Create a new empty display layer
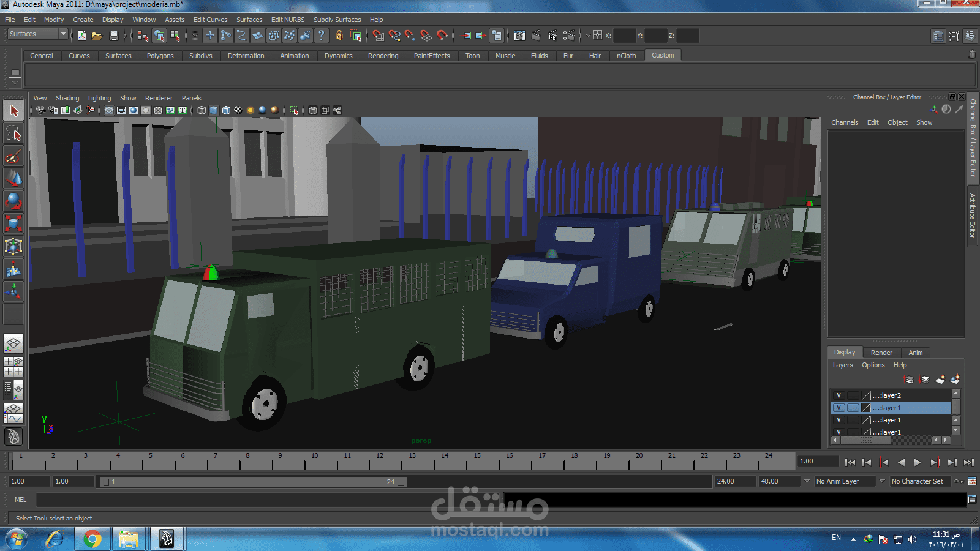Screen dimensions: 980x551 pyautogui.click(x=940, y=380)
